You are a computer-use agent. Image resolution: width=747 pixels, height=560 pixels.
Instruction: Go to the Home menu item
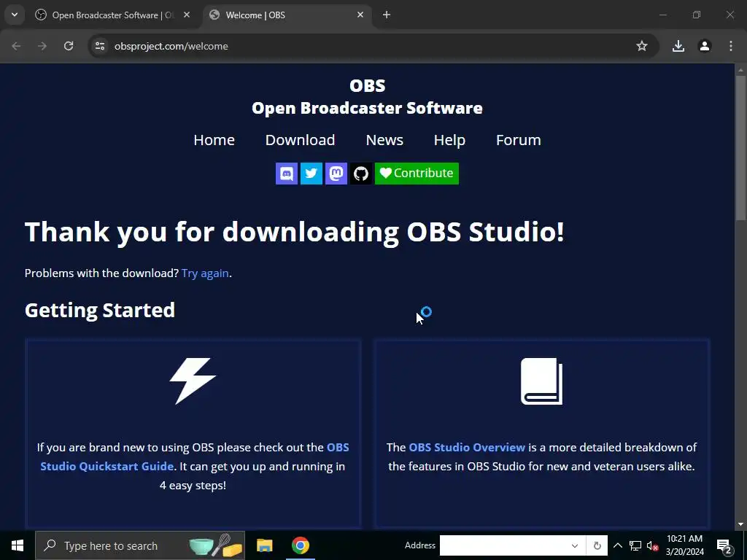[x=214, y=140]
